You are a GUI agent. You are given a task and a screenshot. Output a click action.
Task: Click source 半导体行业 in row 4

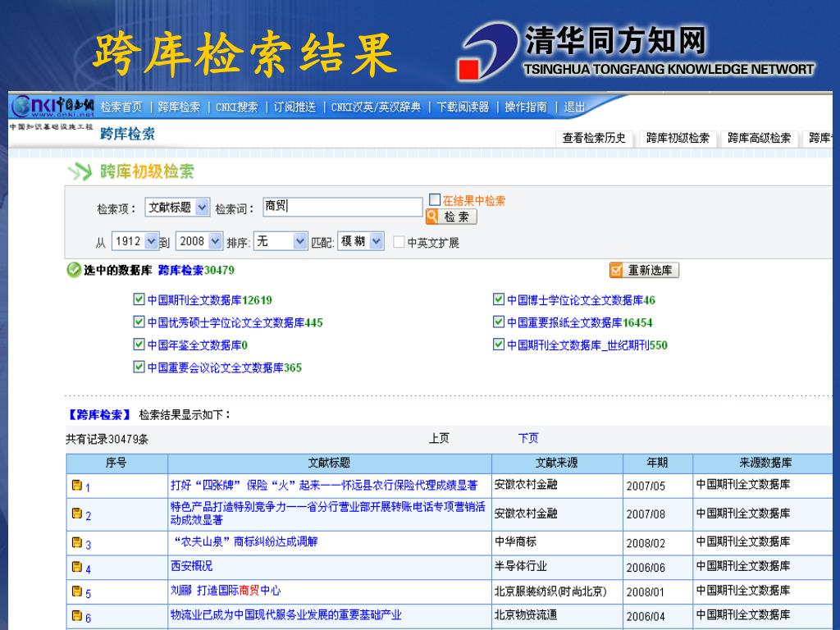[x=521, y=566]
